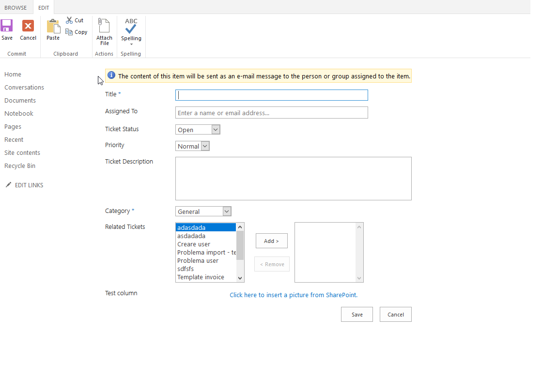Click the Cancel ribbon icon
Screen dimensions: 558x392
pos(28,26)
